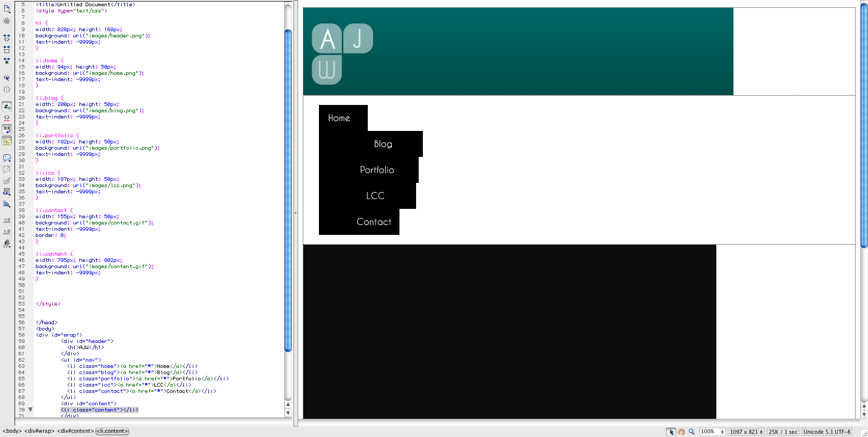This screenshot has width=868, height=437.
Task: Select the <div#wrap> tag in tag selector
Action: tap(39, 431)
